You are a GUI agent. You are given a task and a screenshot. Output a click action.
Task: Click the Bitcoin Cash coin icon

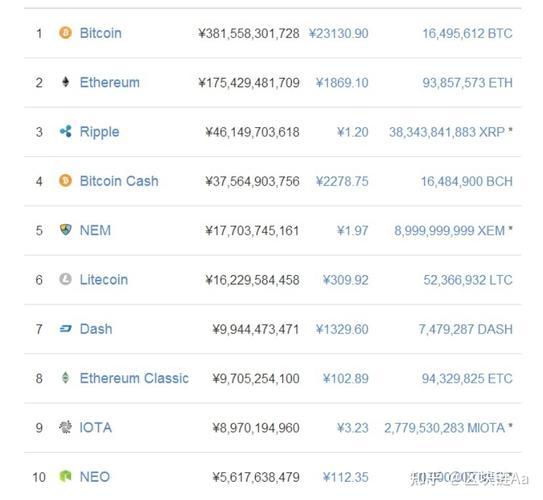coord(65,181)
